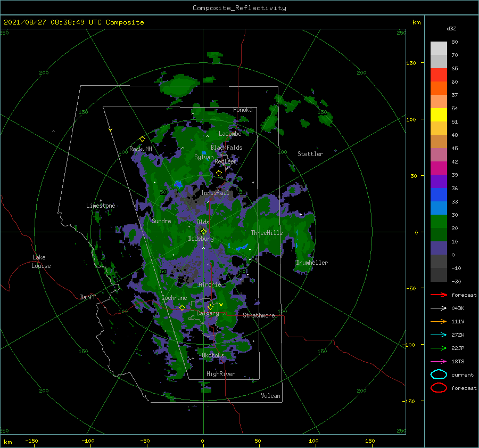Click the Sylvan city label
Image resolution: width=479 pixels, height=448 pixels.
[x=204, y=157]
